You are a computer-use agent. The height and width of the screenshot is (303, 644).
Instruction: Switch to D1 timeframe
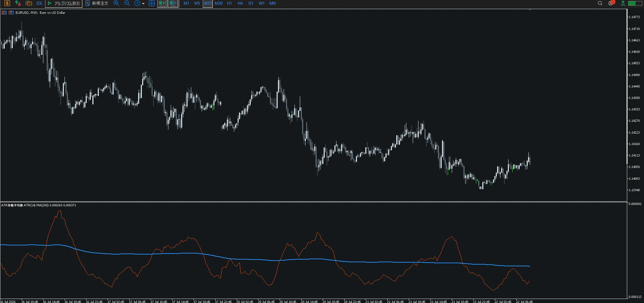251,3
